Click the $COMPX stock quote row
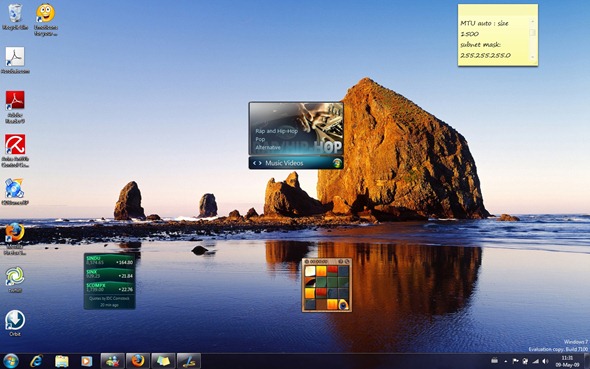 click(109, 287)
